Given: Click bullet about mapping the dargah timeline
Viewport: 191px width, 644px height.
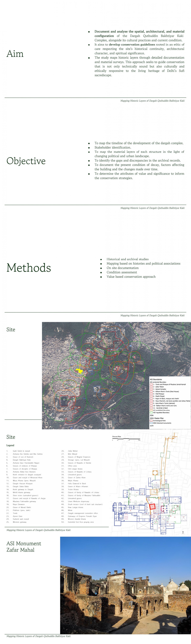Looking at the screenshot, I should [139, 143].
